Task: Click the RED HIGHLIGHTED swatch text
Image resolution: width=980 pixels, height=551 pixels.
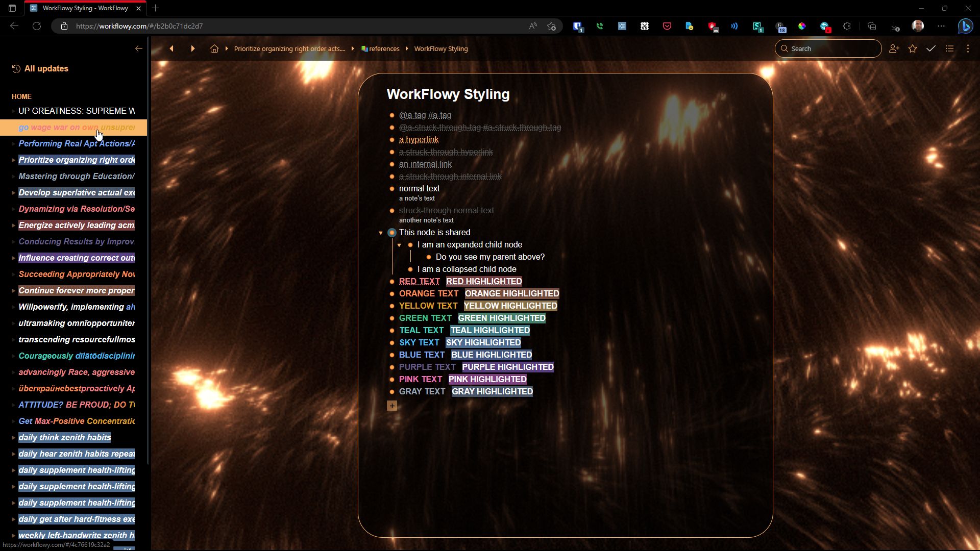Action: coord(484,281)
